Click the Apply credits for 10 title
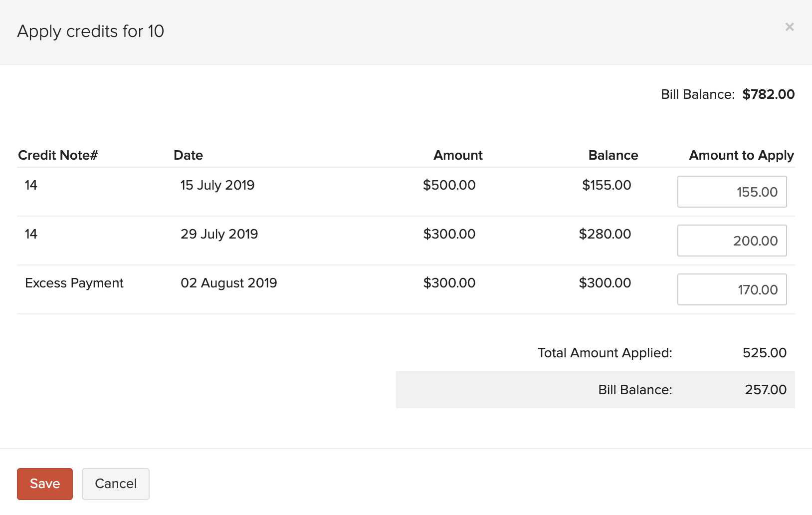Viewport: 812px width, 515px height. pyautogui.click(x=91, y=31)
